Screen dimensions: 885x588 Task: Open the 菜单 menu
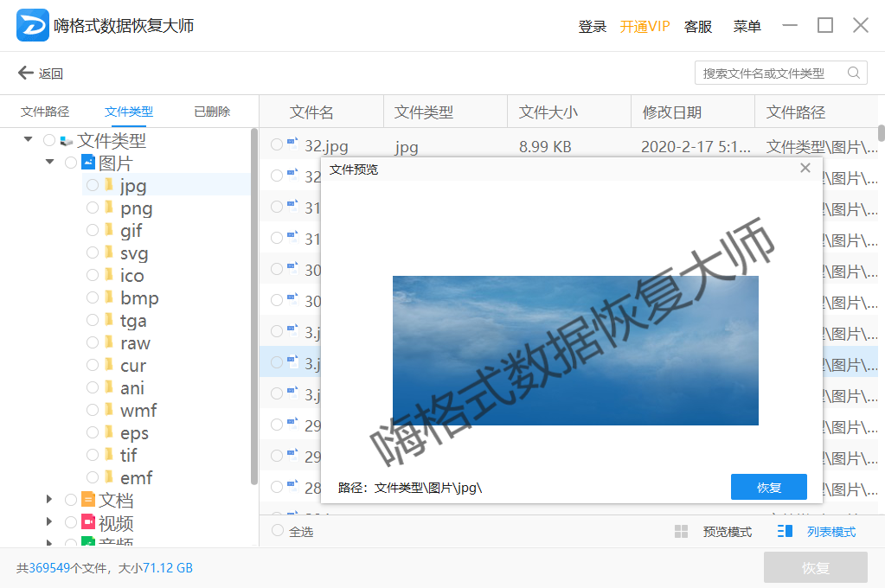pos(747,26)
